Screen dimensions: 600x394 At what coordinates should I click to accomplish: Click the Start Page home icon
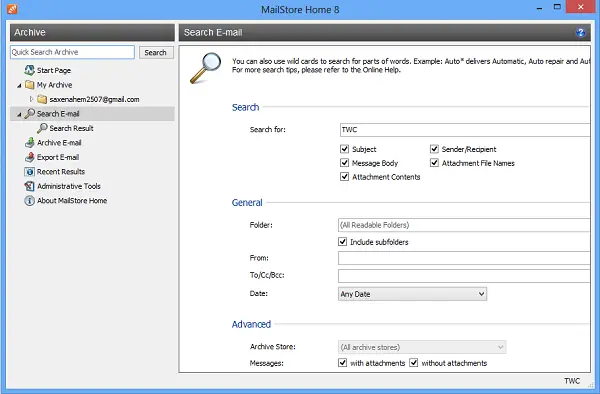(29, 70)
